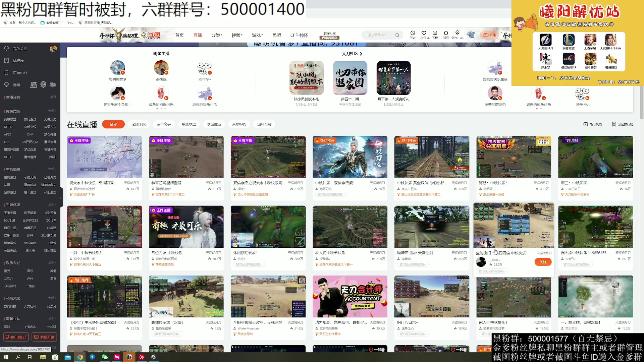Click the search magnifier icon
Image resolution: width=644 pixels, height=362 pixels.
coord(397,35)
